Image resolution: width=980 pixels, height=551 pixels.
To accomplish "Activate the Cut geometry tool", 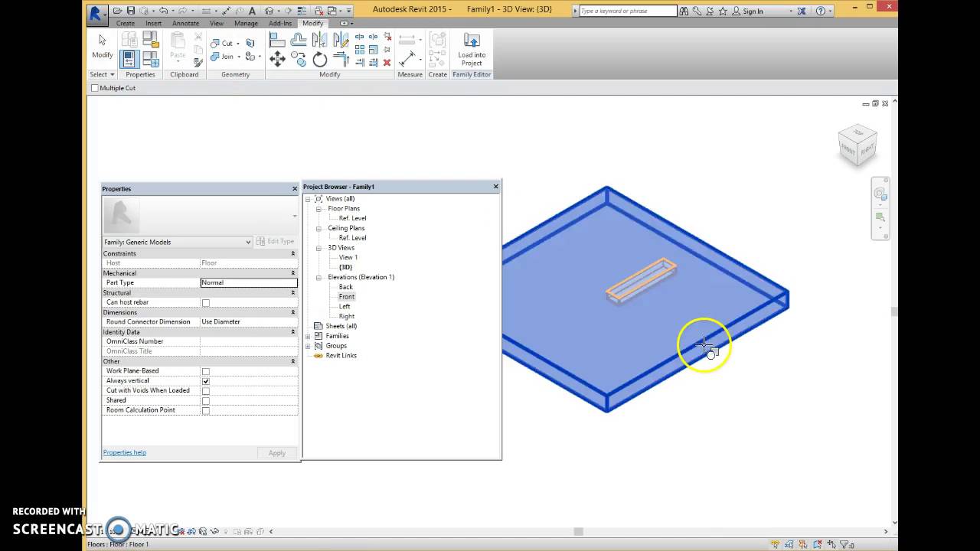I will pos(225,44).
